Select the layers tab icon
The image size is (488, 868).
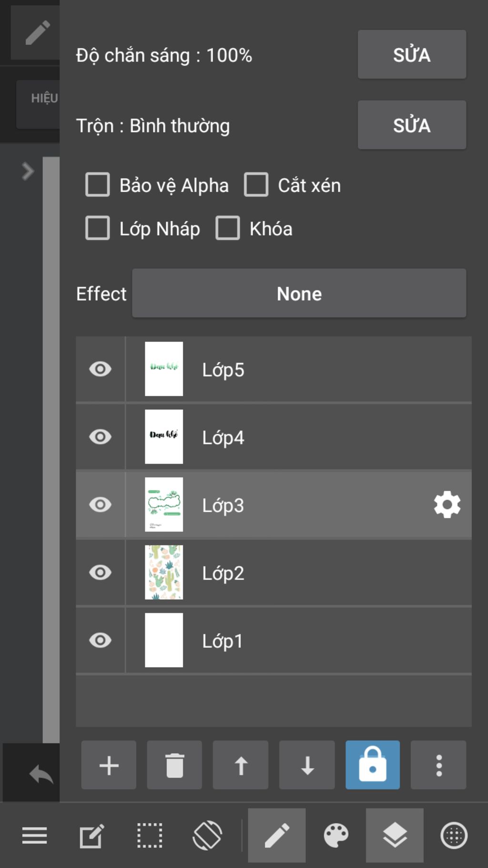(395, 836)
